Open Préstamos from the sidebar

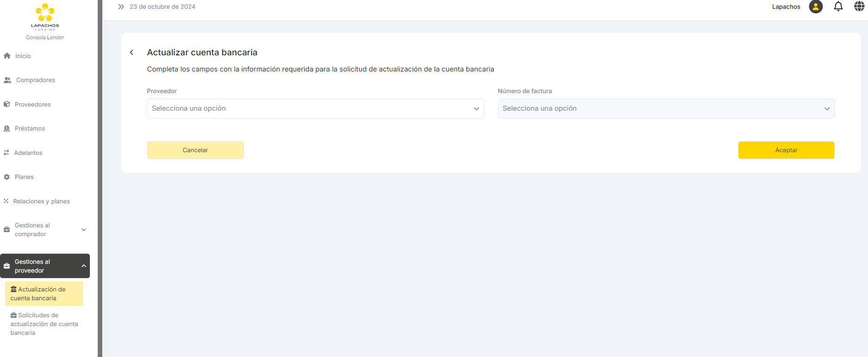[30, 129]
